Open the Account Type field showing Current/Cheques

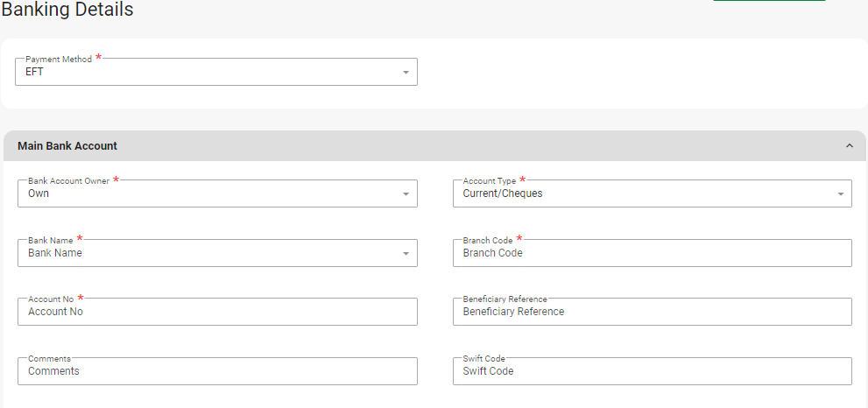point(644,194)
